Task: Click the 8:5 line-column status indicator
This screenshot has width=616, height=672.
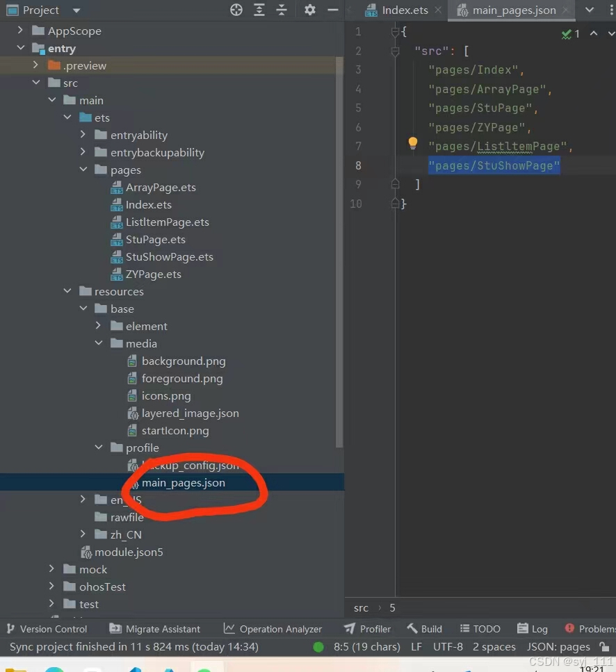Action: click(x=367, y=646)
